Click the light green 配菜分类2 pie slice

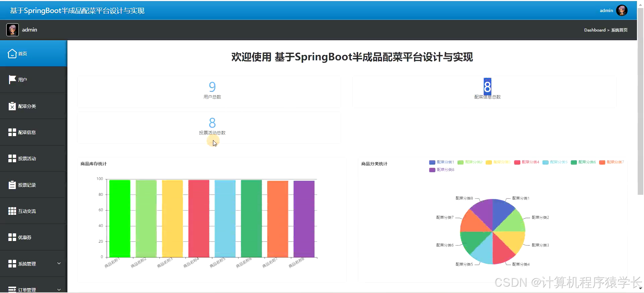(x=513, y=223)
